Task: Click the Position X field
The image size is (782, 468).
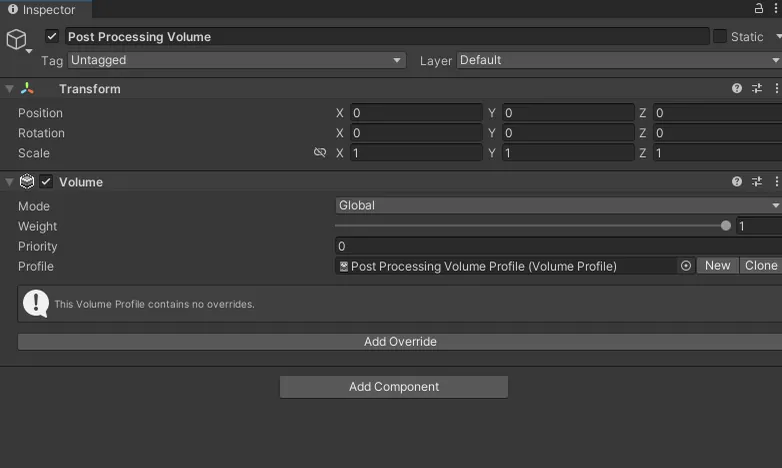Action: click(x=416, y=113)
